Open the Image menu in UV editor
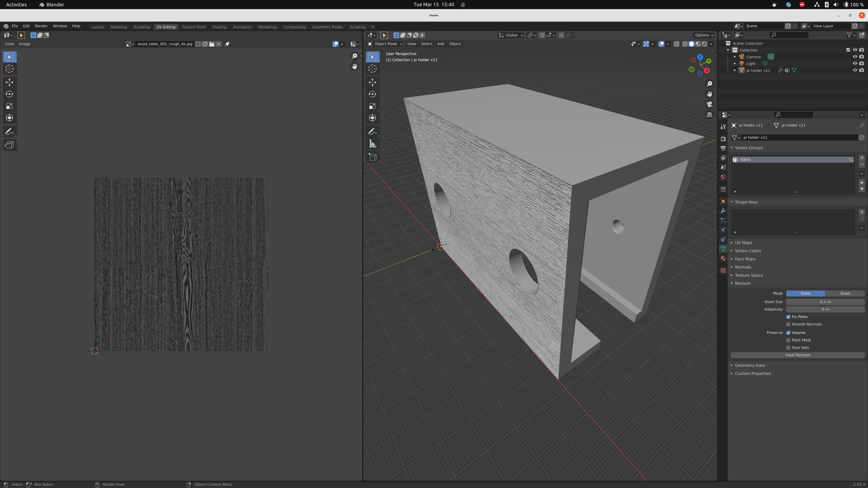The image size is (868, 488). click(24, 44)
